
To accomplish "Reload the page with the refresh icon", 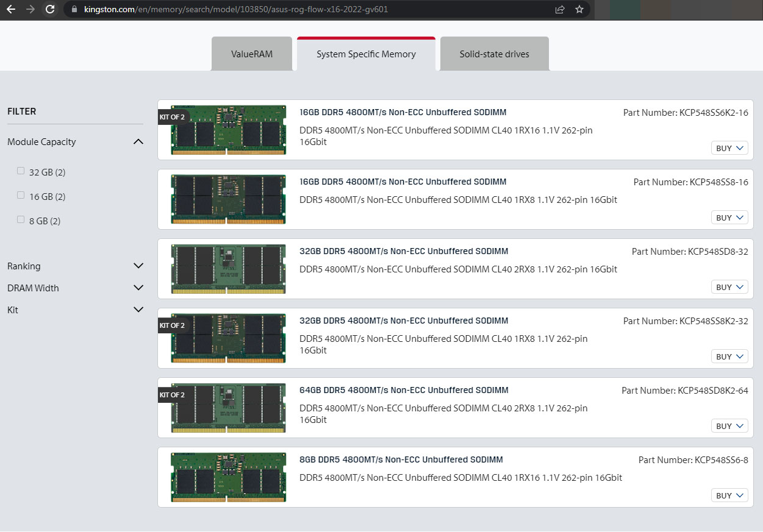I will [x=50, y=9].
